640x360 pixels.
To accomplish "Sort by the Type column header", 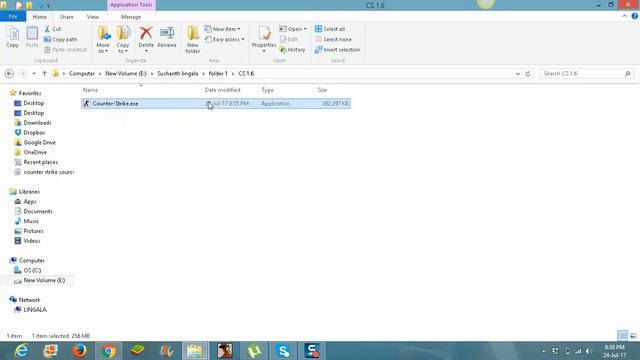I will [286, 90].
